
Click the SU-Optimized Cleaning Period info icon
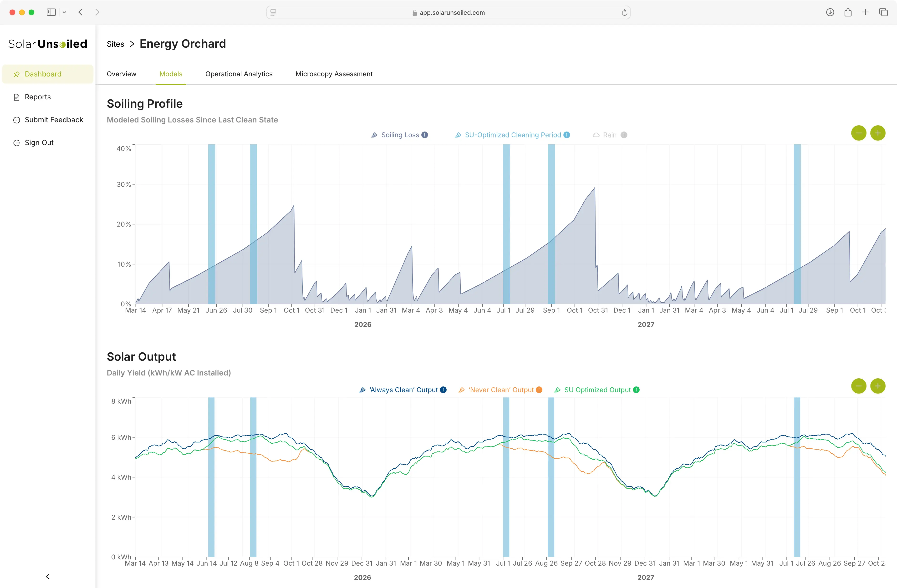(x=566, y=135)
